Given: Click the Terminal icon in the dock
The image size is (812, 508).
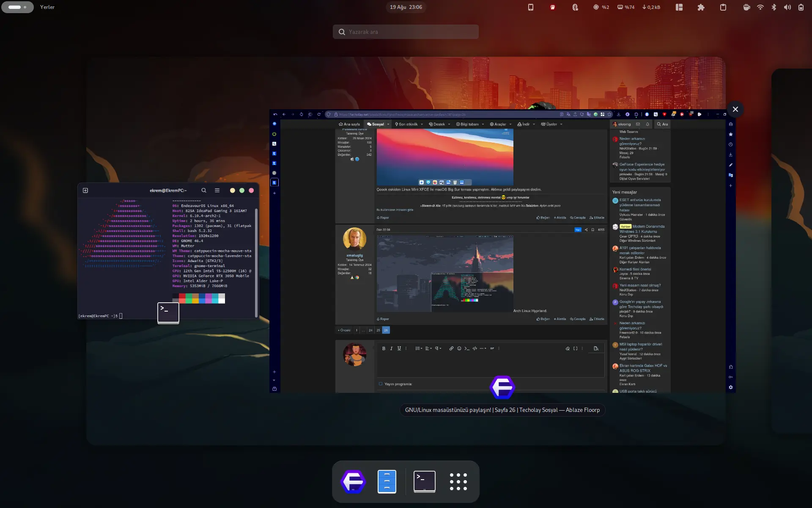Looking at the screenshot, I should point(424,482).
